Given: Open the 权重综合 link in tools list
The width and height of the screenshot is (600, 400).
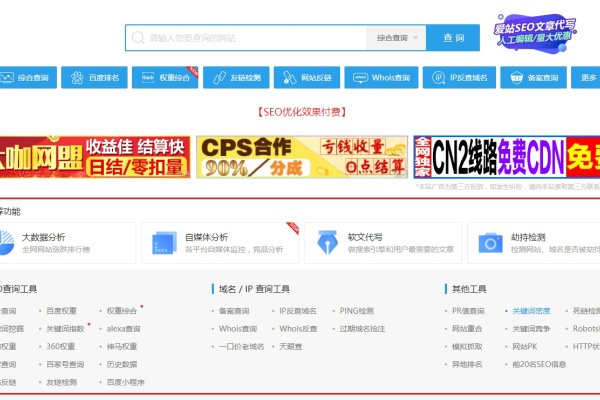Looking at the screenshot, I should pyautogui.click(x=122, y=311).
